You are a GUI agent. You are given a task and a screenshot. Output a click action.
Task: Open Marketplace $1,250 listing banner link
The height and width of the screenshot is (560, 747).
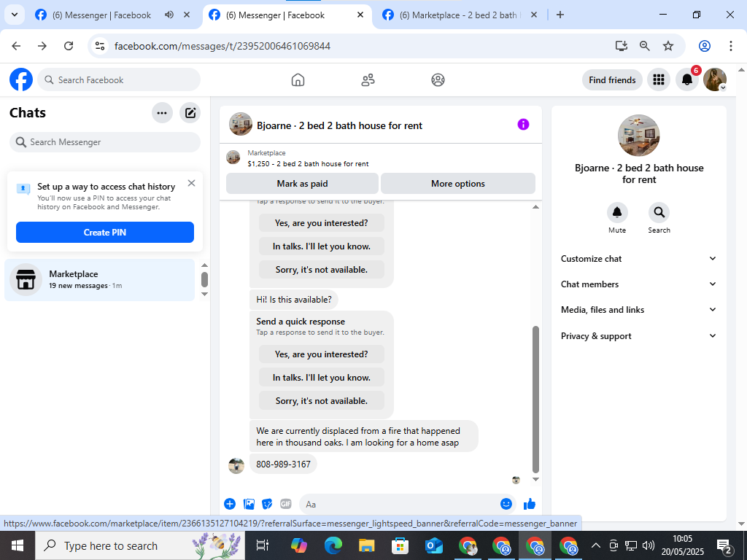tap(308, 158)
